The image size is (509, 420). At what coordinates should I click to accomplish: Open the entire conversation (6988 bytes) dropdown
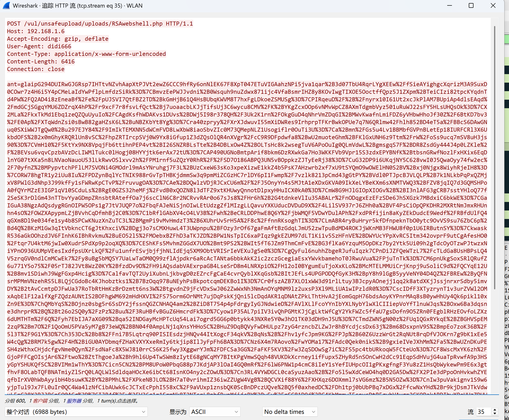[x=76, y=412]
